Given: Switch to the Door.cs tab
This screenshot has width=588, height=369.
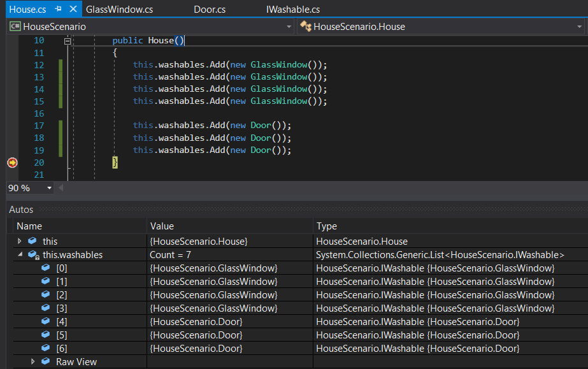Looking at the screenshot, I should coord(209,10).
